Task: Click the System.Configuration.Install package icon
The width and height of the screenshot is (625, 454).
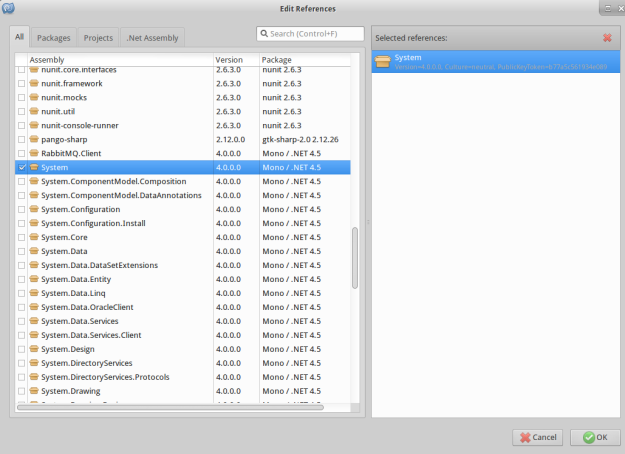Action: pos(34,223)
